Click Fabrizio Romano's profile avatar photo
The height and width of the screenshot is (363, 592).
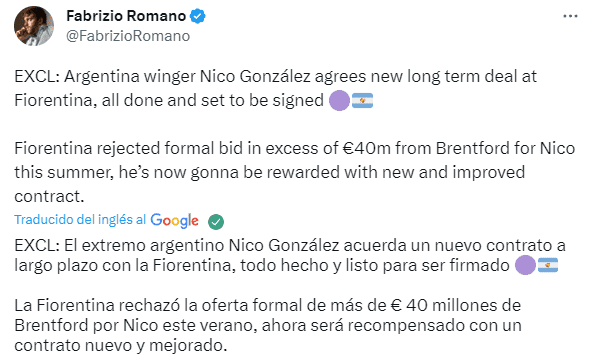[x=34, y=26]
